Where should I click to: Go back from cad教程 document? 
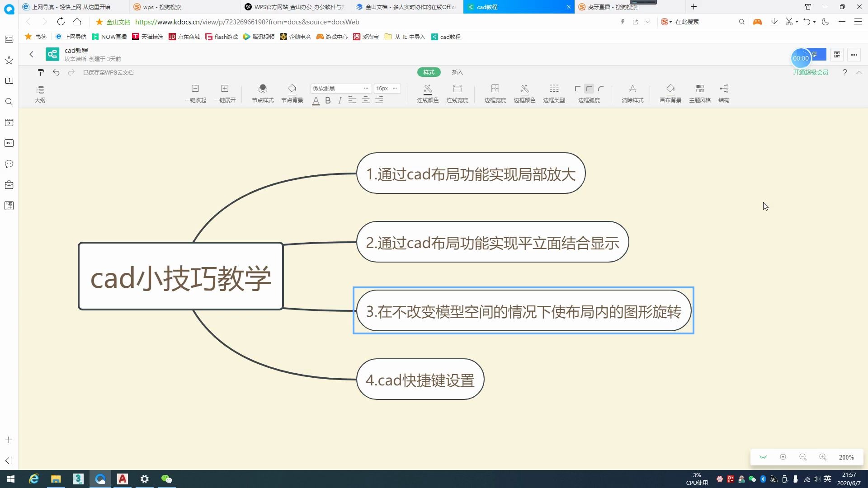point(31,54)
